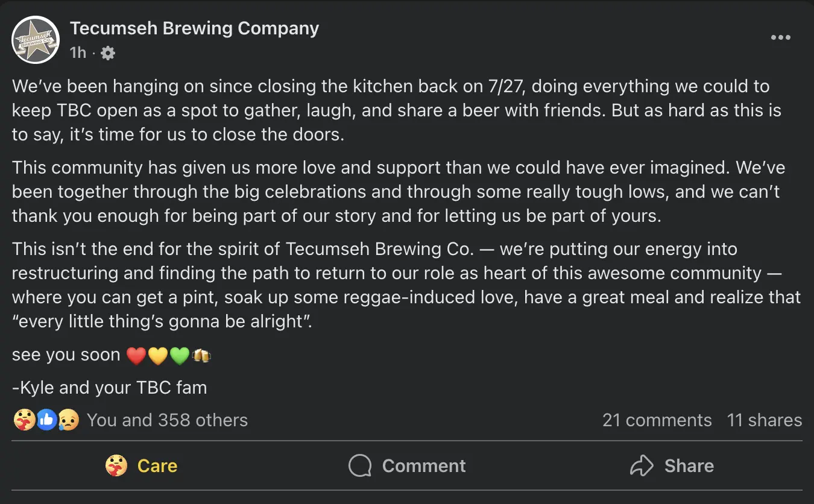View the sad reaction emoji icon

[x=69, y=420]
